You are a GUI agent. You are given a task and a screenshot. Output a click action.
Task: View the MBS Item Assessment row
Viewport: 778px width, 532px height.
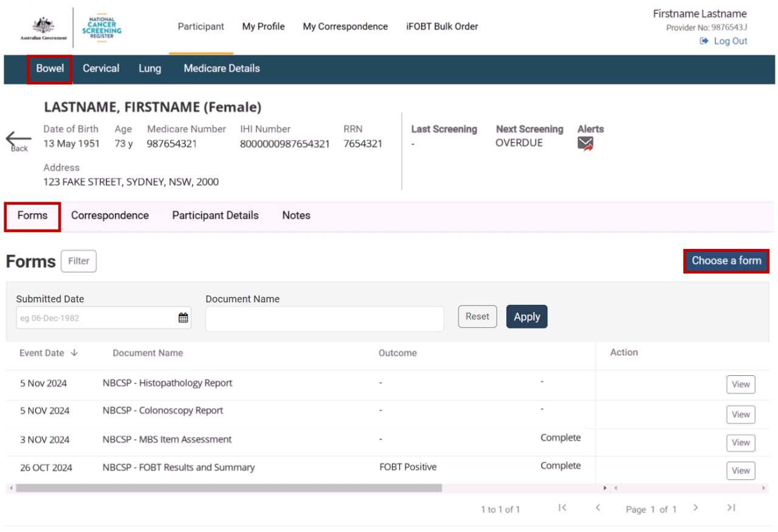pos(740,443)
